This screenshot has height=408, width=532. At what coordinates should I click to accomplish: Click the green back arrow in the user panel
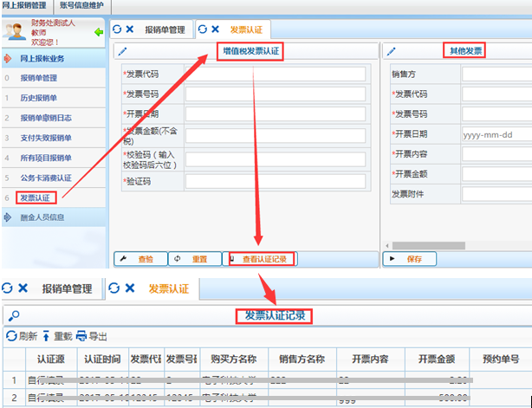coord(99,33)
